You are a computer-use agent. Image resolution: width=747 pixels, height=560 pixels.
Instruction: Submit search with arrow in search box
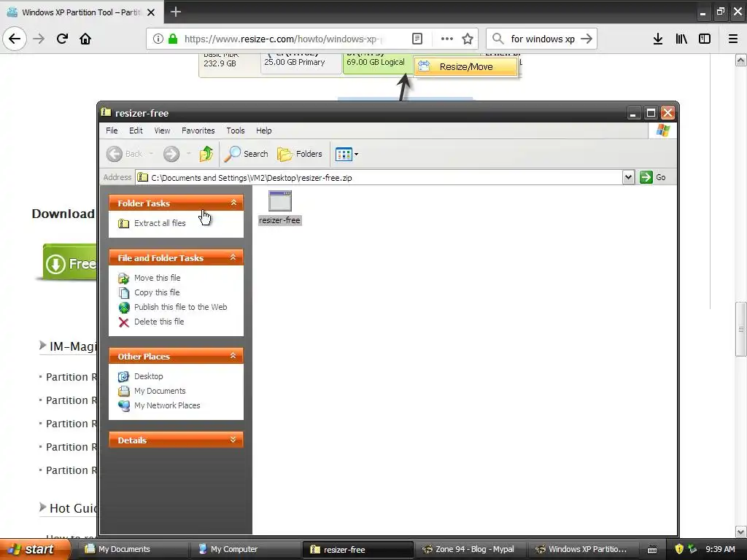coord(587,39)
